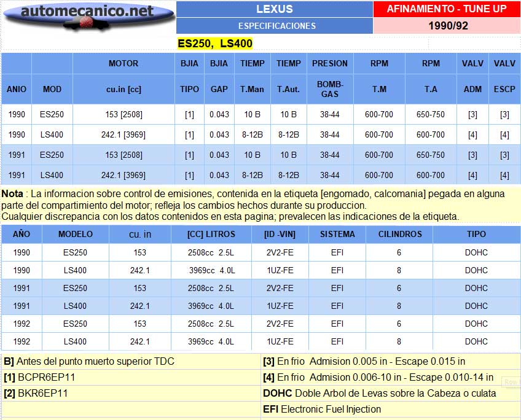The width and height of the screenshot is (521, 420).
Task: Select the SISTEMA column header
Action: [x=337, y=234]
